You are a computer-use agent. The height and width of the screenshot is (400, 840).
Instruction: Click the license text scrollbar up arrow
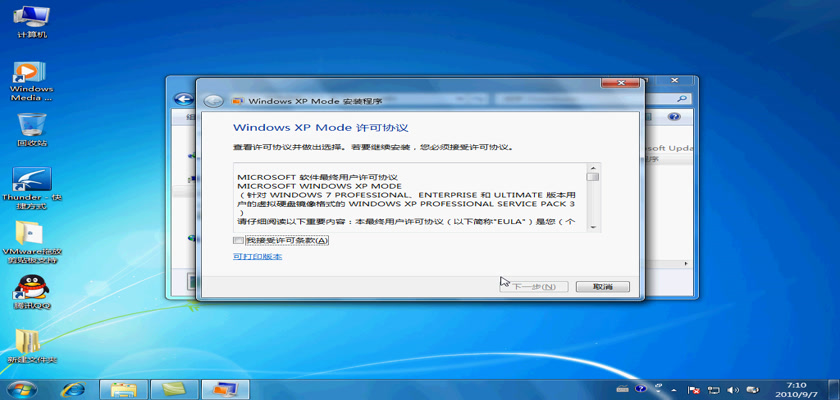point(593,168)
